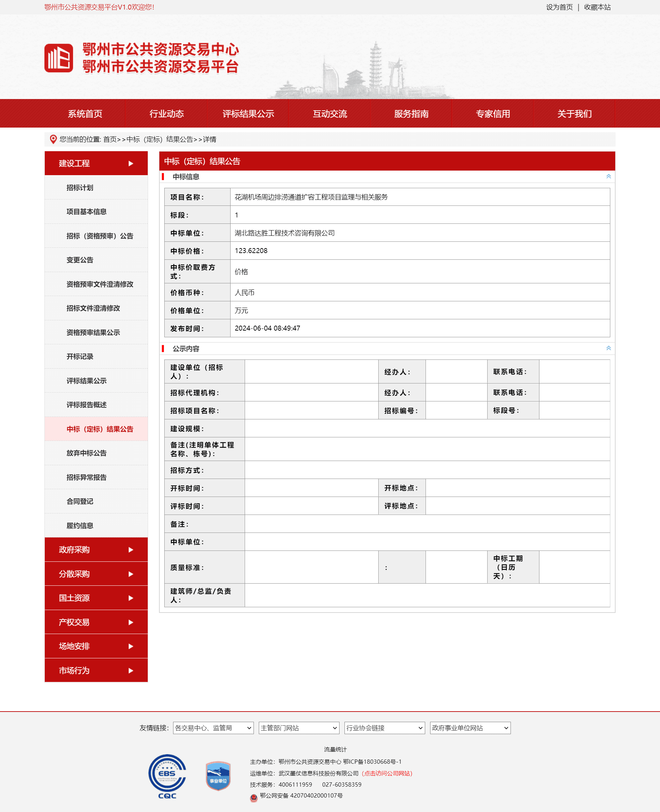Open the 主管部门网站 dropdown
660x812 pixels.
(x=299, y=728)
